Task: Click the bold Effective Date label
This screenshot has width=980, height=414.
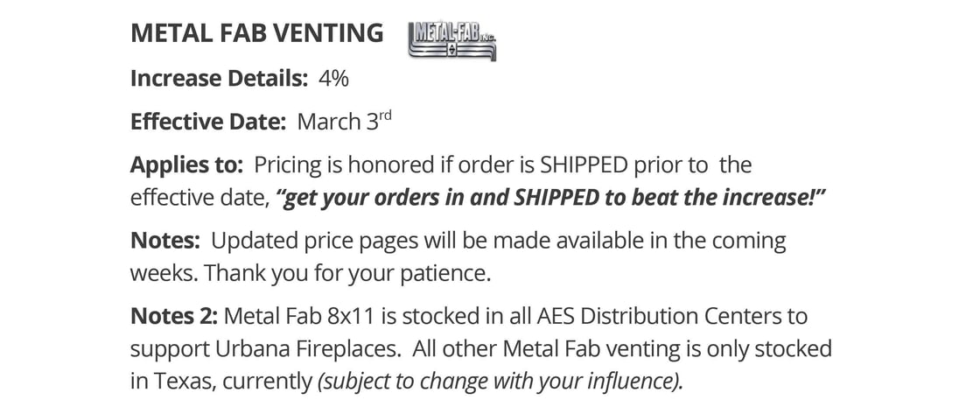Action: (x=208, y=122)
